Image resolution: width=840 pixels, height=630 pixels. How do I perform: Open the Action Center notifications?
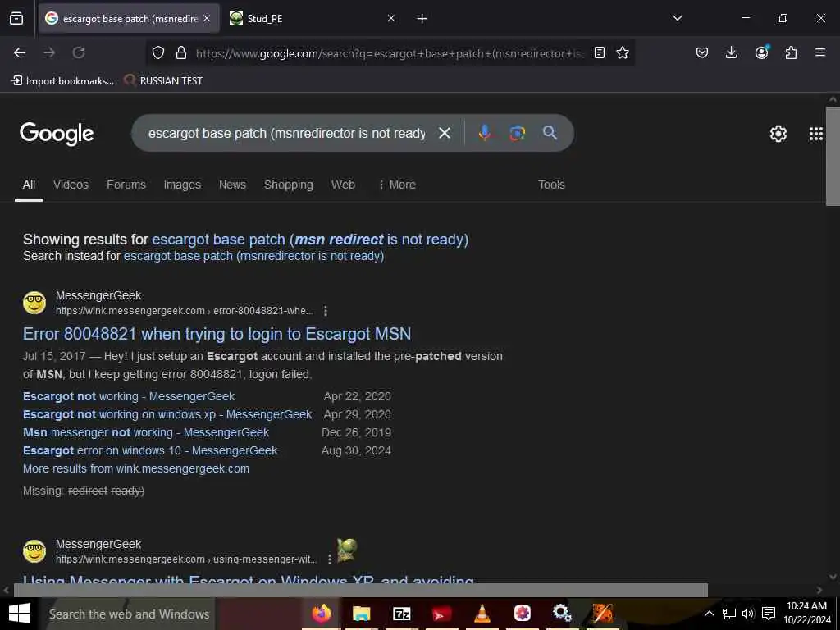tap(769, 614)
